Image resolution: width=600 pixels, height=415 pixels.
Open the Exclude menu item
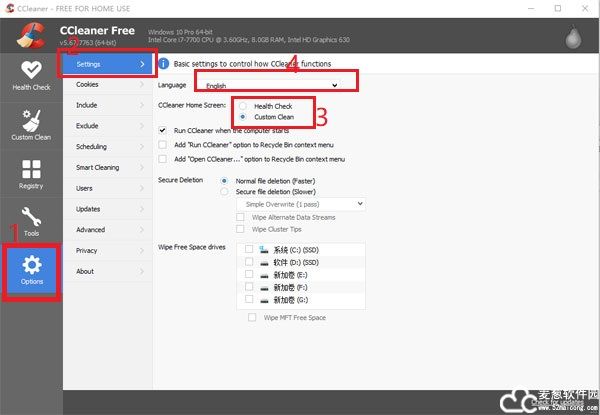[108, 126]
